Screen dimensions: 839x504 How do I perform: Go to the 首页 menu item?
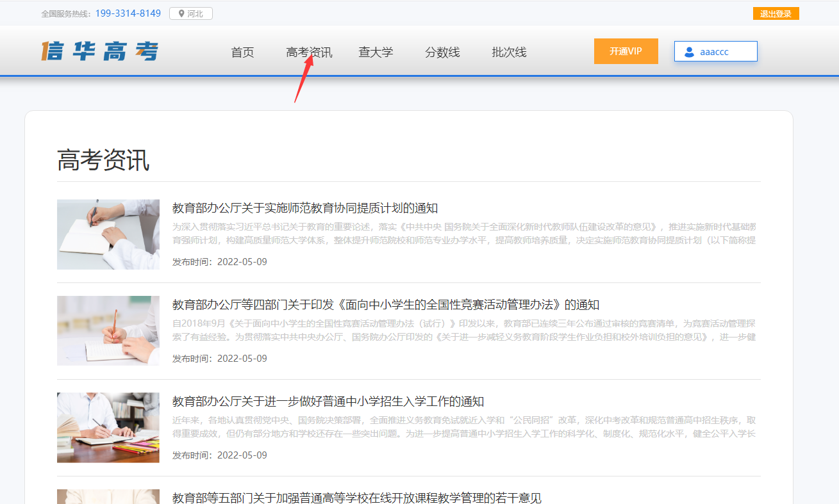(242, 53)
